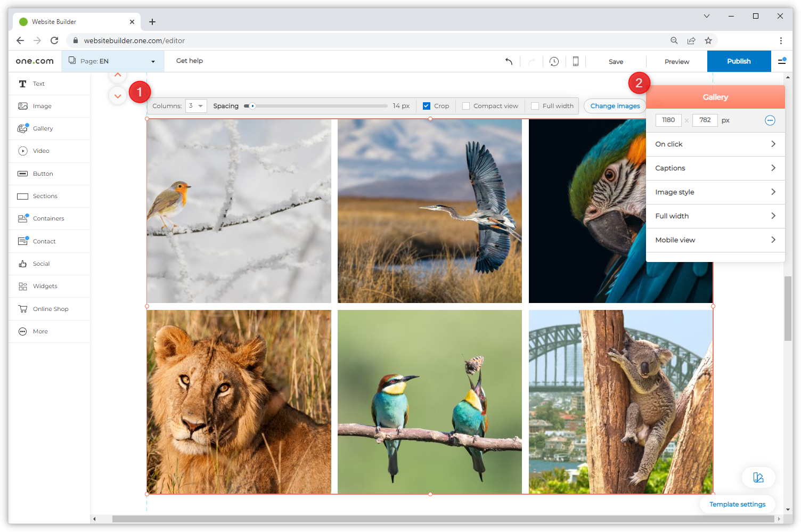This screenshot has width=801, height=532.
Task: Uncheck the Crop checkbox
Action: click(x=426, y=106)
